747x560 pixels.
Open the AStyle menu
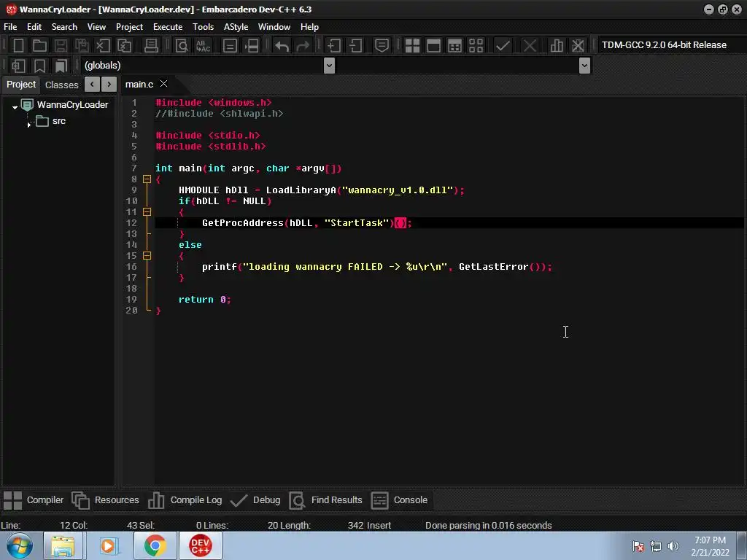[236, 27]
